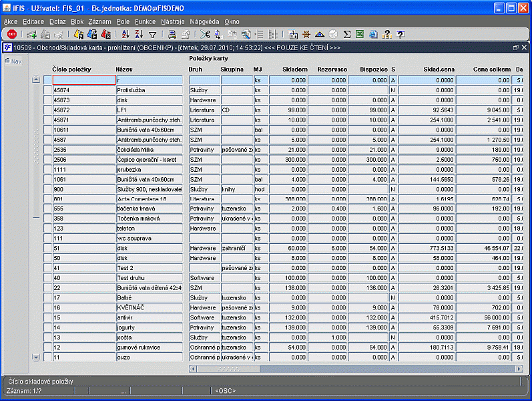Click the pyramid icon in toolbar

tap(320, 34)
